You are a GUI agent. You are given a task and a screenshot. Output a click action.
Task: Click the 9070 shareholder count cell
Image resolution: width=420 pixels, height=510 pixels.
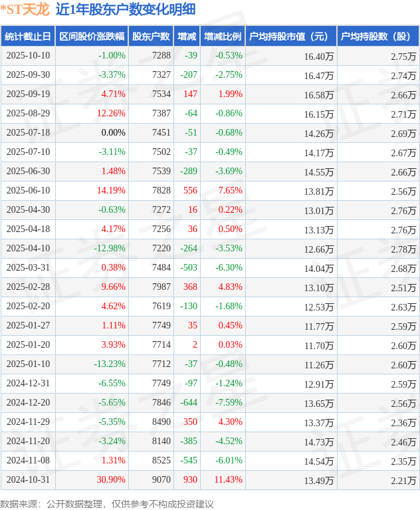pyautogui.click(x=161, y=480)
